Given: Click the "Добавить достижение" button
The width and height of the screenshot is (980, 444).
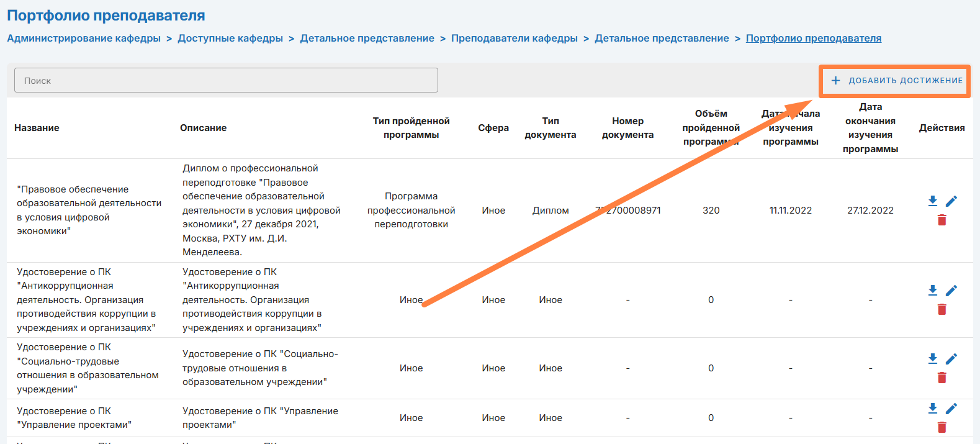Looking at the screenshot, I should [x=896, y=81].
